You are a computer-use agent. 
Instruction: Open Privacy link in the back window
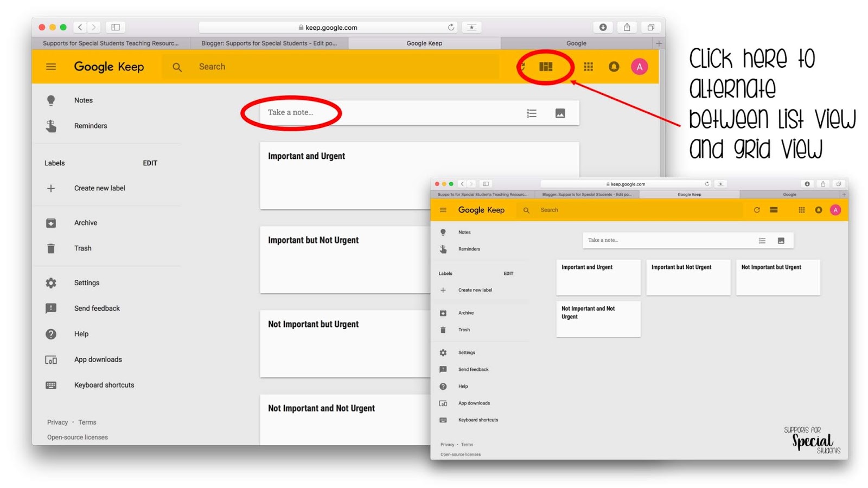[58, 422]
